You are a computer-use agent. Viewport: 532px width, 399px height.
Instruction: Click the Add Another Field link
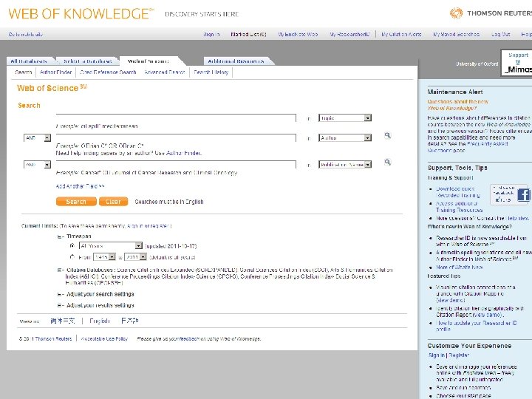coord(81,186)
